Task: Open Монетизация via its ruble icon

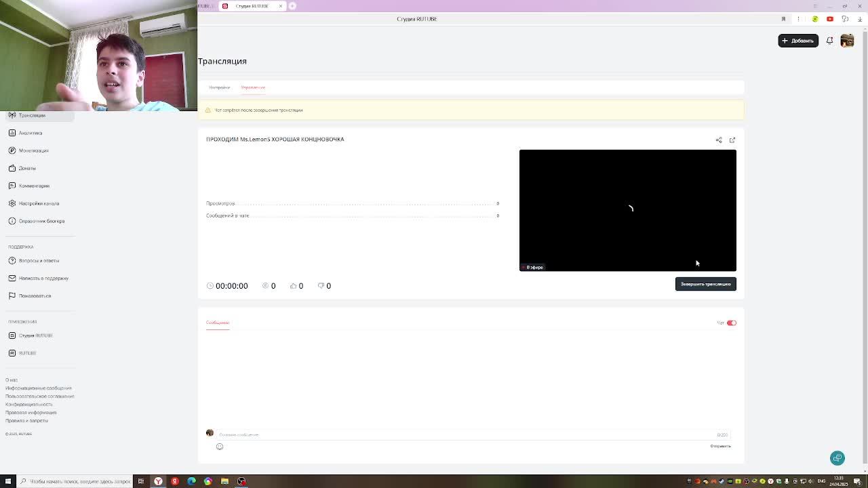Action: coord(12,150)
